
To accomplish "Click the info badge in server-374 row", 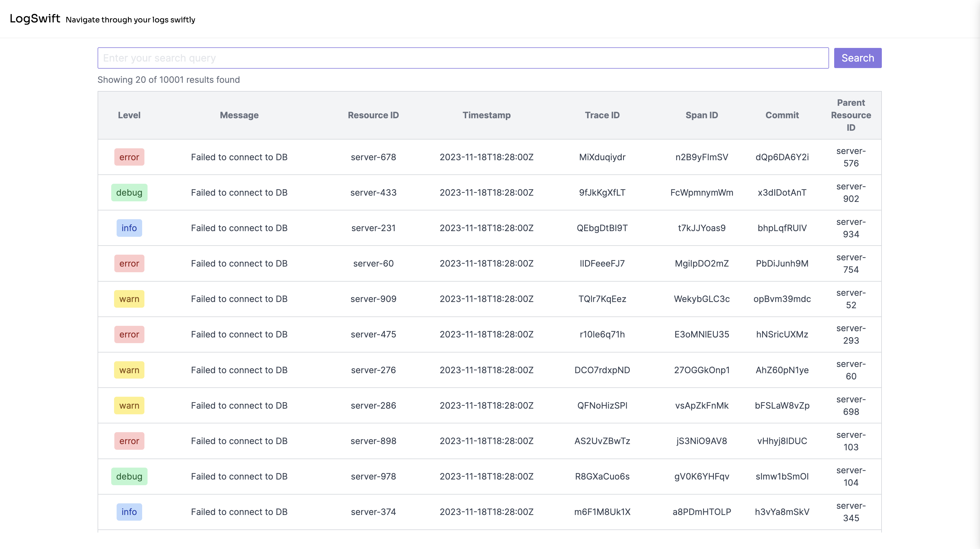I will [129, 512].
